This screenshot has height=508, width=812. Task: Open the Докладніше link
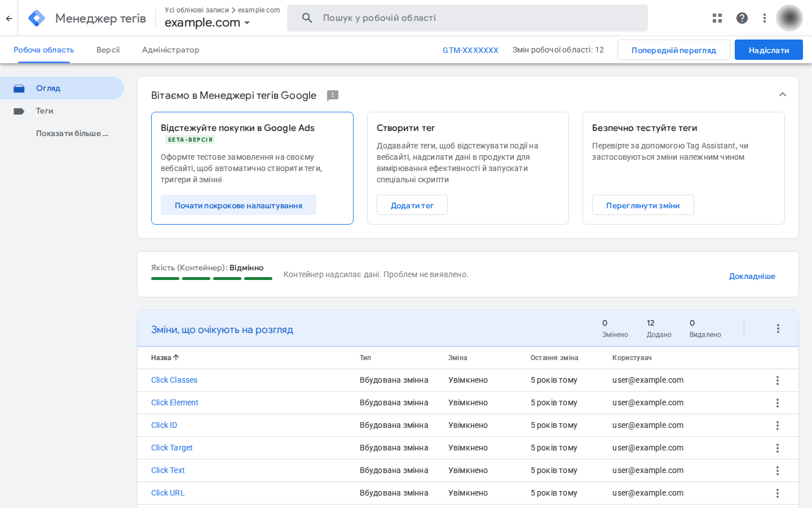tap(752, 276)
